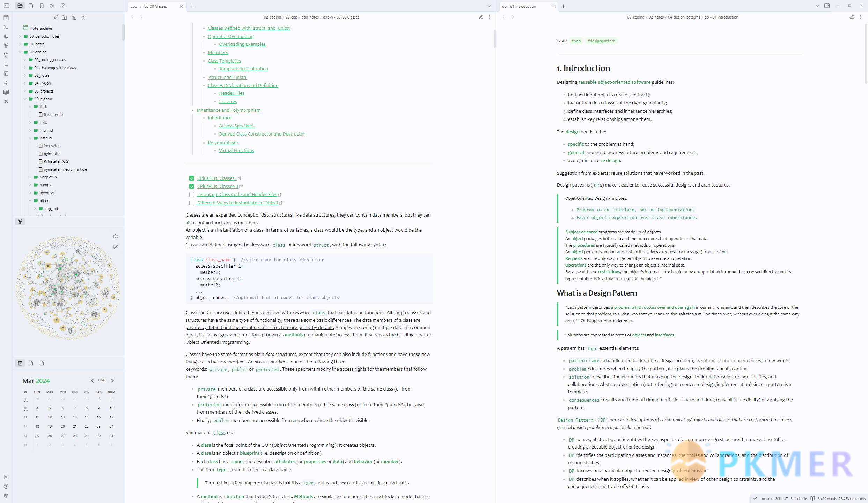
Task: Check the Different Ways to Instantiate checkbox
Action: click(x=191, y=202)
